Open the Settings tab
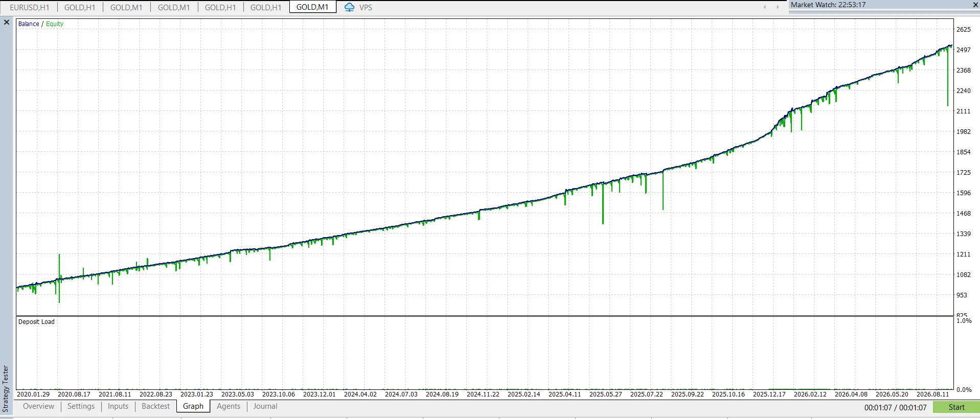 (x=81, y=406)
